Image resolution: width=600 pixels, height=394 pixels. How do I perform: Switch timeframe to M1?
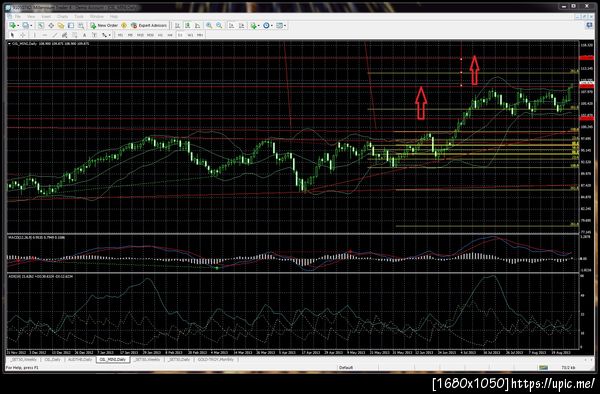pos(120,35)
